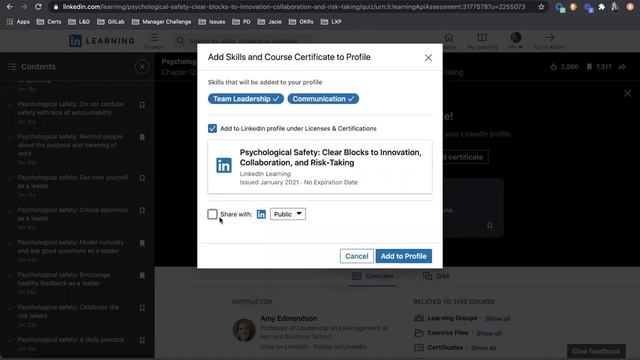Click the Add to Profile button
The height and width of the screenshot is (360, 640).
(404, 256)
